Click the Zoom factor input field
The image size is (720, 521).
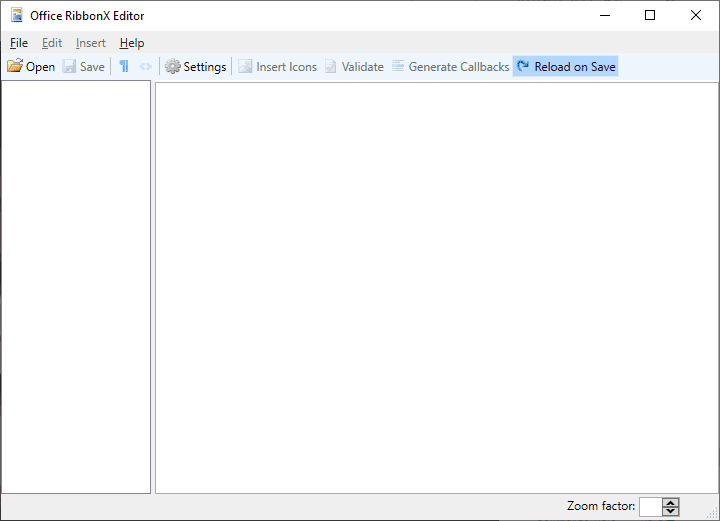click(651, 507)
